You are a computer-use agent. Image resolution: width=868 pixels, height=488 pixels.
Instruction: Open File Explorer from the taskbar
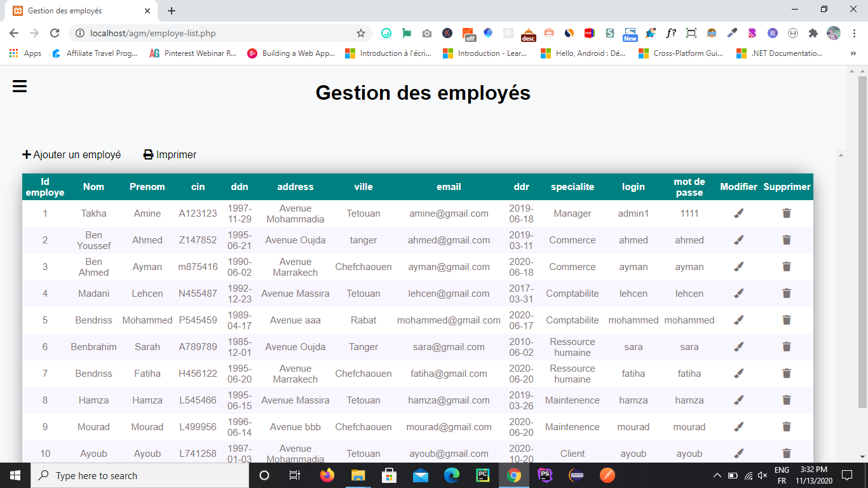coord(358,475)
